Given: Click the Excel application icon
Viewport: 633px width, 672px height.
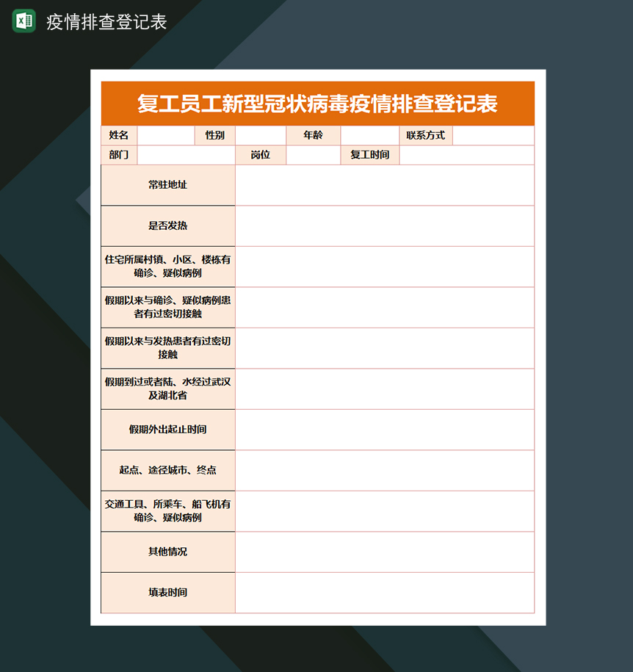Looking at the screenshot, I should [x=22, y=22].
